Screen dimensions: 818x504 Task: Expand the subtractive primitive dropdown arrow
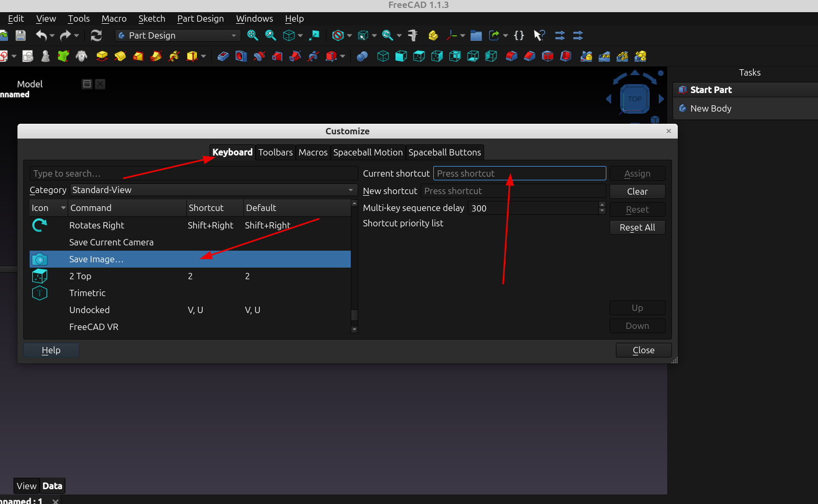tap(343, 56)
